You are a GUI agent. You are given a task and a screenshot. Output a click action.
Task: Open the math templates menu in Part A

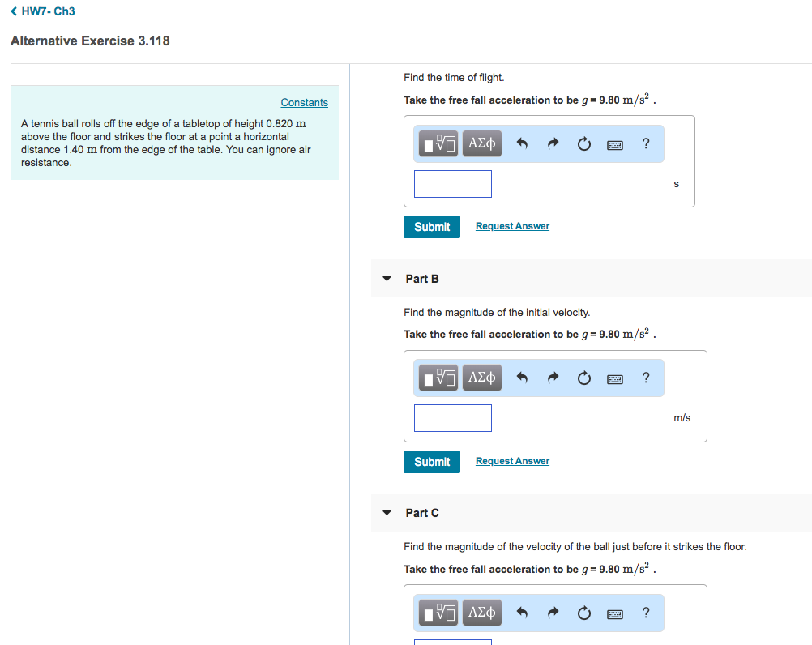(x=437, y=143)
